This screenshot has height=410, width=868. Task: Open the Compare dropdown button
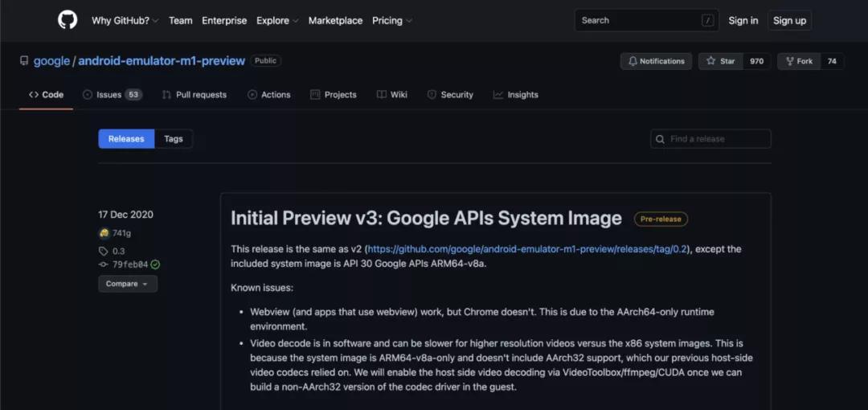pyautogui.click(x=128, y=284)
